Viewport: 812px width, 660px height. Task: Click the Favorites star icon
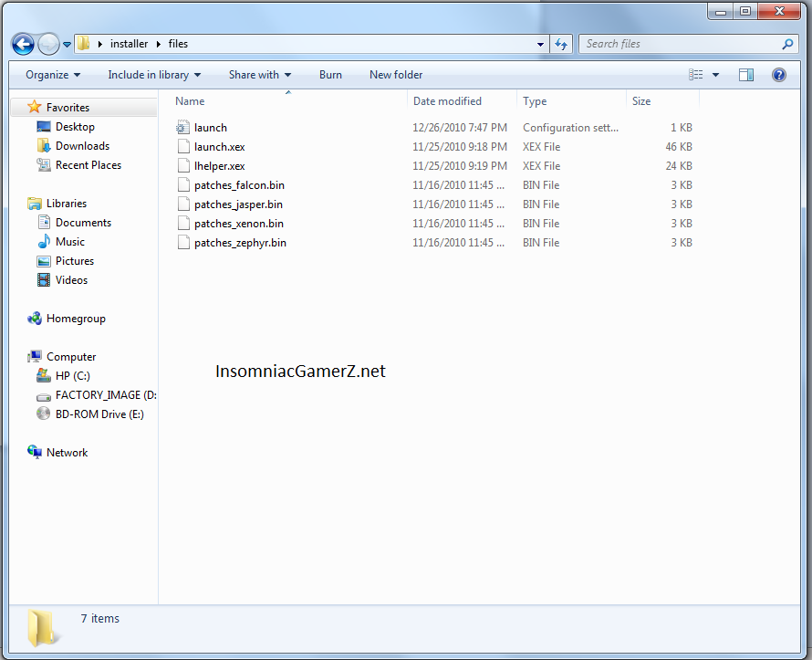click(34, 107)
